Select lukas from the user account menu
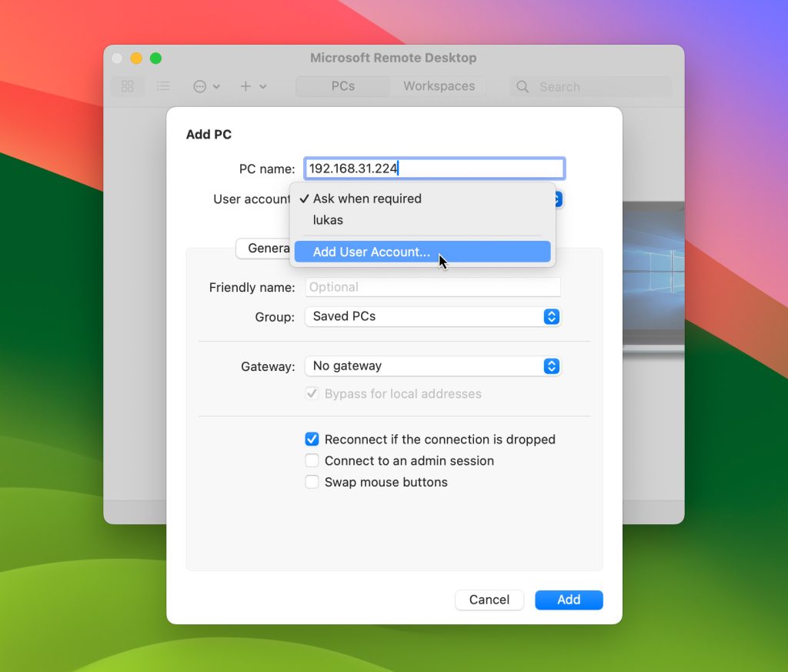 [x=328, y=220]
